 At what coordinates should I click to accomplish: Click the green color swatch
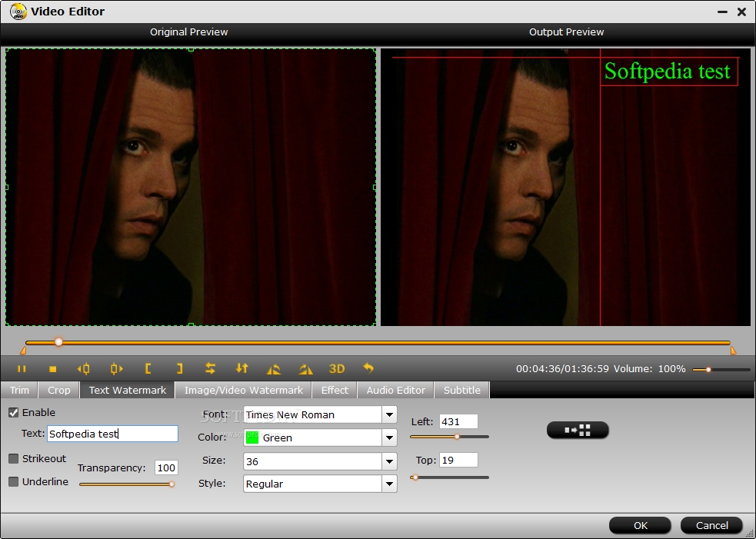(252, 438)
